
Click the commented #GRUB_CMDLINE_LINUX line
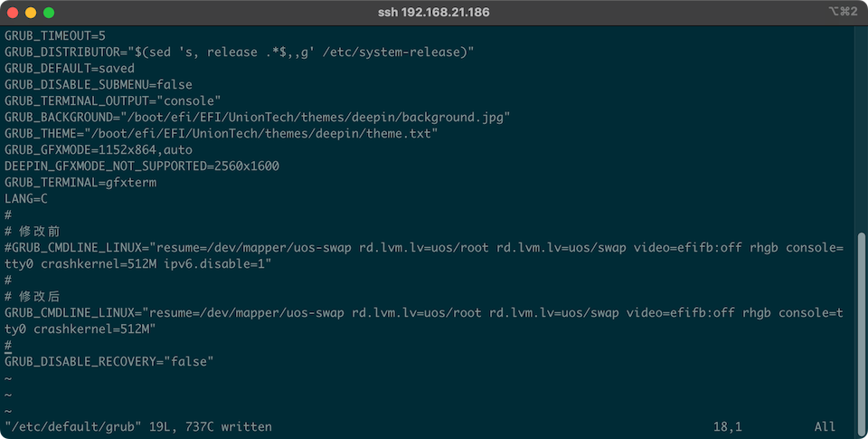tap(423, 247)
